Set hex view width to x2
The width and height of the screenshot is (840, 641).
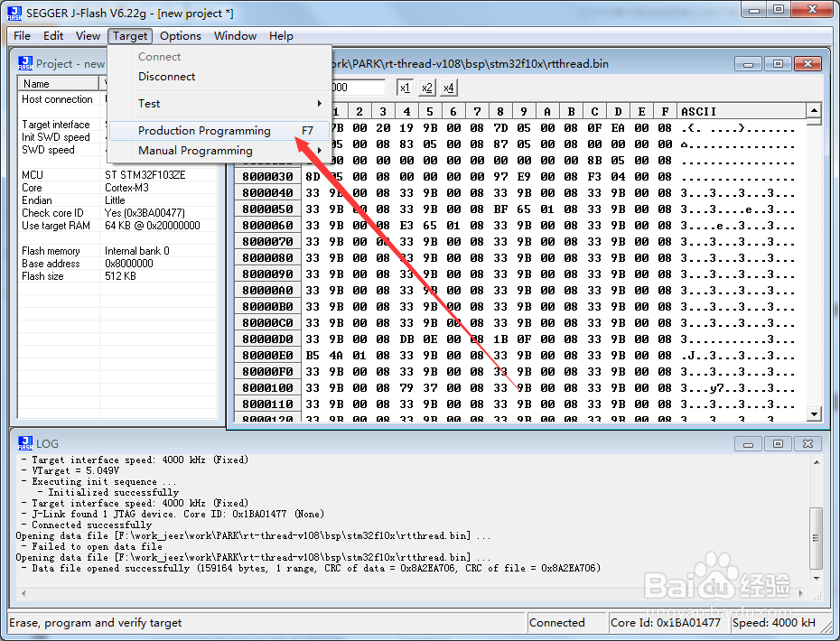(426, 88)
